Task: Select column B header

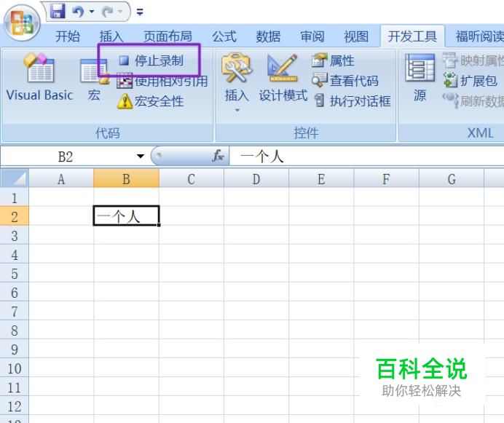Action: [126, 178]
